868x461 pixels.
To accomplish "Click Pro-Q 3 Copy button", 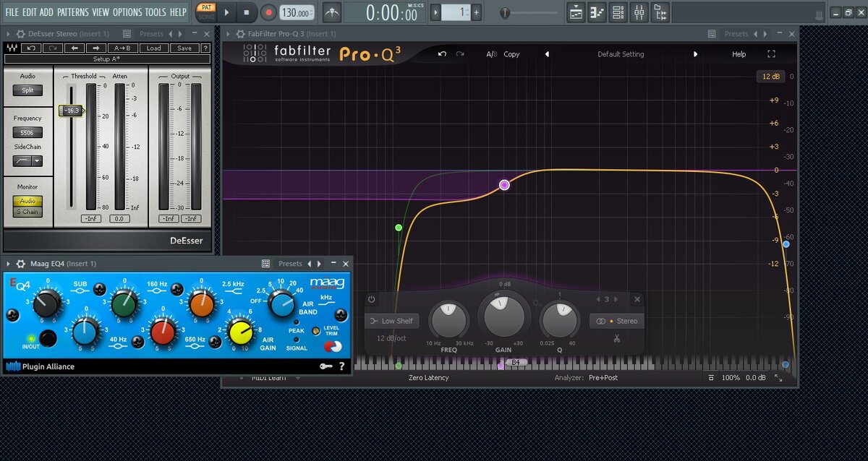I will [511, 54].
